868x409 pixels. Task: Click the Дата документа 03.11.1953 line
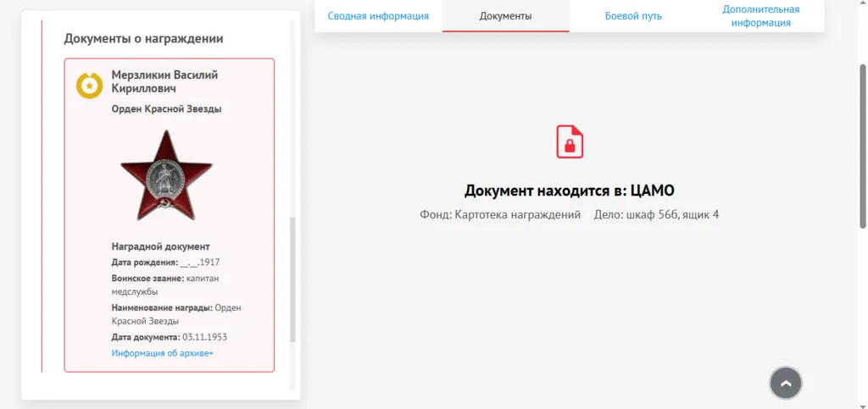point(170,337)
